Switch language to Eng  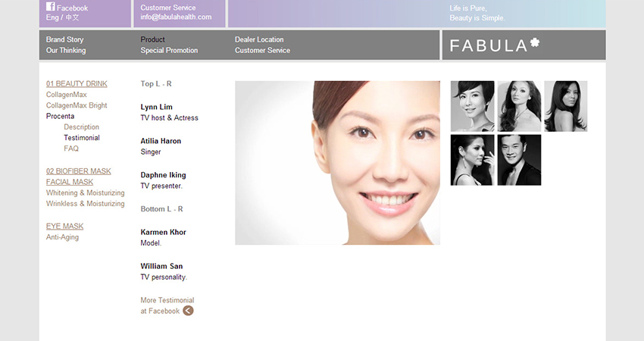[x=52, y=17]
